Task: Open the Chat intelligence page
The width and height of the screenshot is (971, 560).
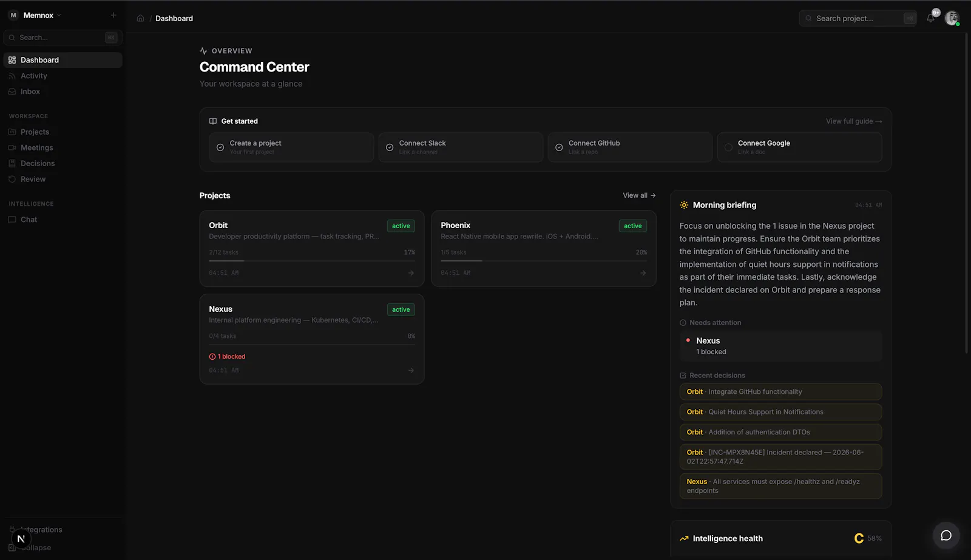Action: click(x=63, y=220)
